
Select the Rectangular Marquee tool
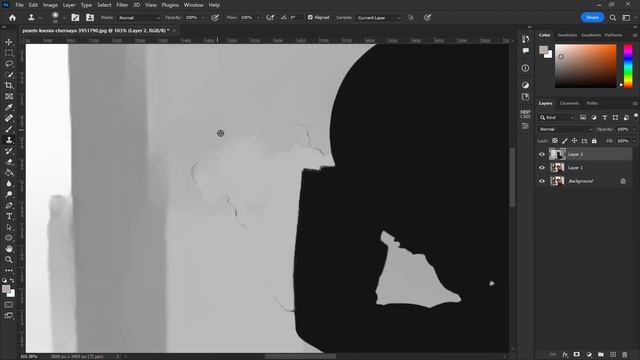[x=9, y=53]
